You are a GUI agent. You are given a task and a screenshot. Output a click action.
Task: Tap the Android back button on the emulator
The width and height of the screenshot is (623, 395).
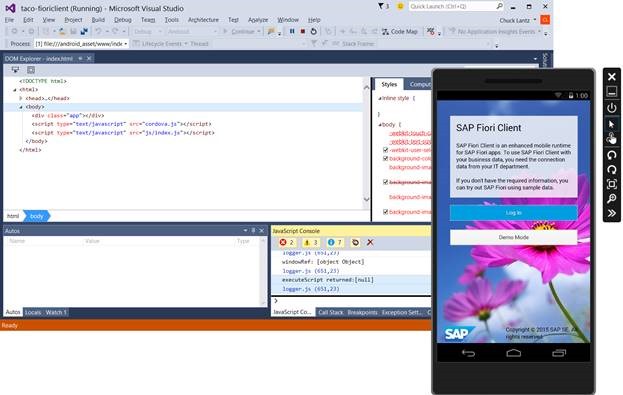tap(468, 353)
